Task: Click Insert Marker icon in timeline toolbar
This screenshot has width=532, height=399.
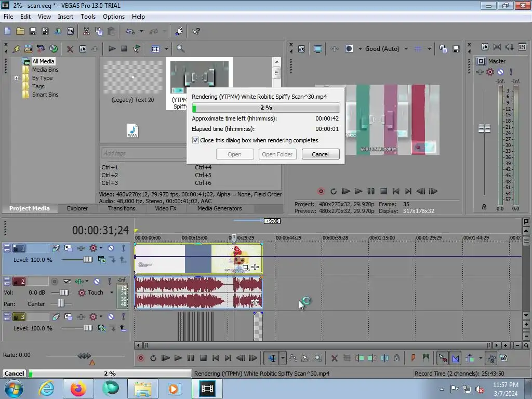Action: point(413,358)
